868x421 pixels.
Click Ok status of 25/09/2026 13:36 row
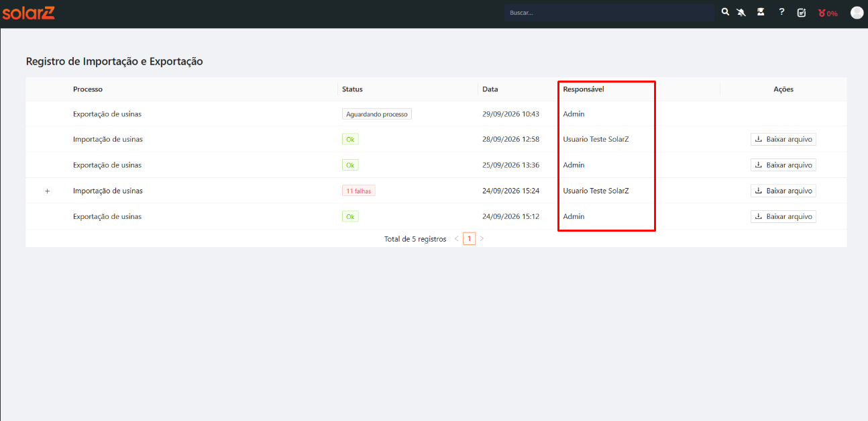point(350,165)
